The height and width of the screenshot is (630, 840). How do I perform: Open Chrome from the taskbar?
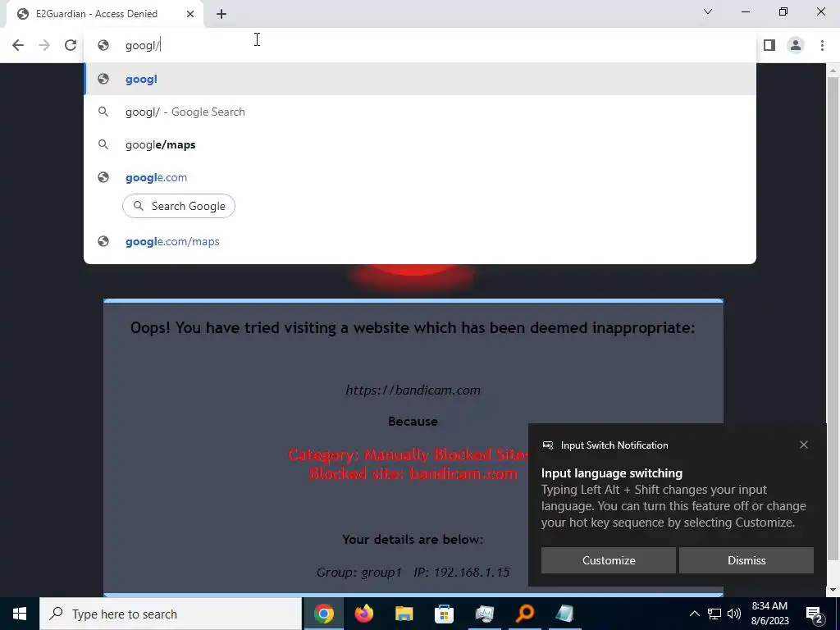pos(323,614)
